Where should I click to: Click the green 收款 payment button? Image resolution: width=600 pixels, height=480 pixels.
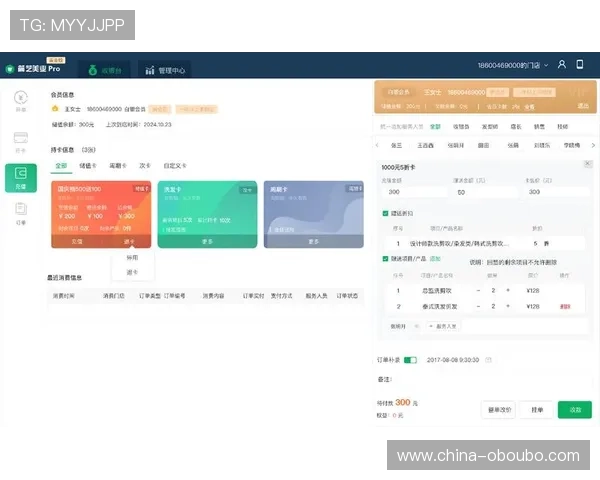click(575, 410)
